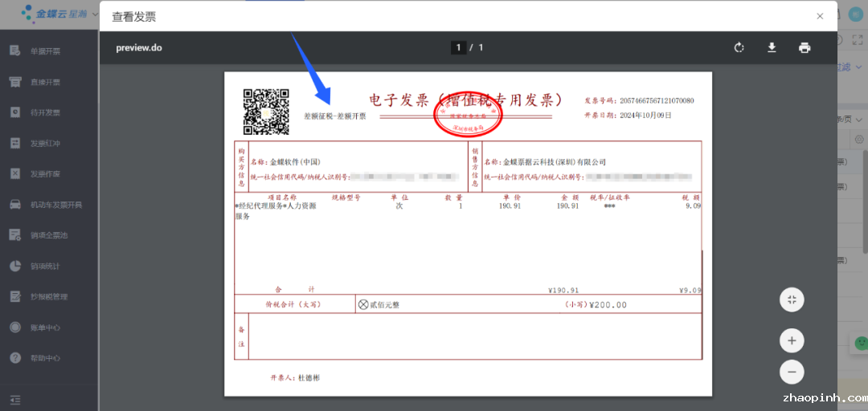Collapse the left sidebar menu

coord(15,400)
